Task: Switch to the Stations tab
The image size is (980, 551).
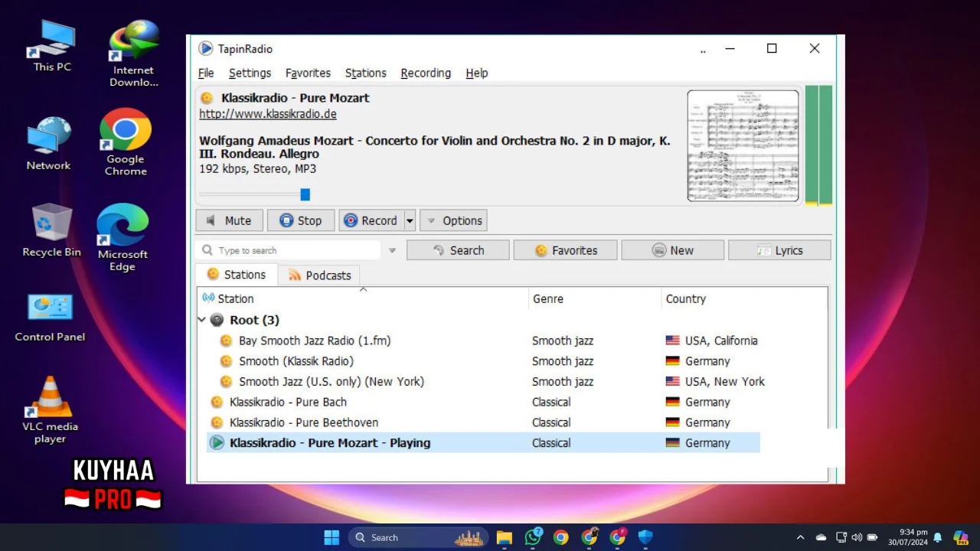Action: (237, 275)
